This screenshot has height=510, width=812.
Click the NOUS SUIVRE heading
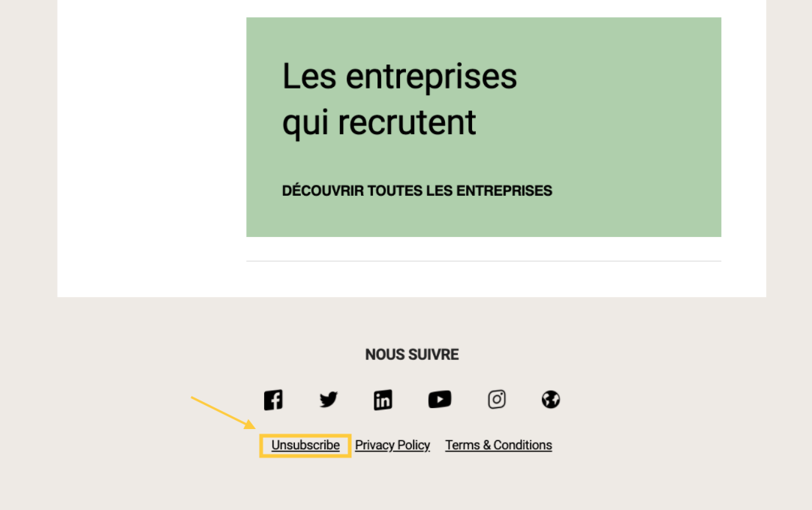(411, 355)
